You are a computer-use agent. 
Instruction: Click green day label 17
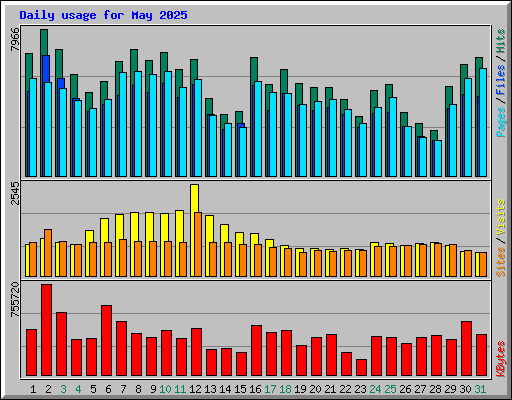270,389
